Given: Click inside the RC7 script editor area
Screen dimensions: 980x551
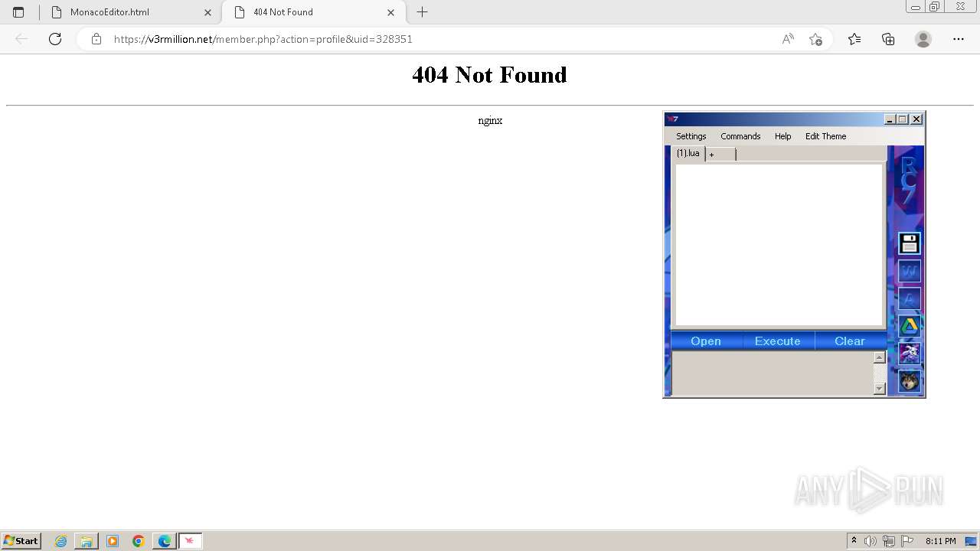Looking at the screenshot, I should coord(779,245).
